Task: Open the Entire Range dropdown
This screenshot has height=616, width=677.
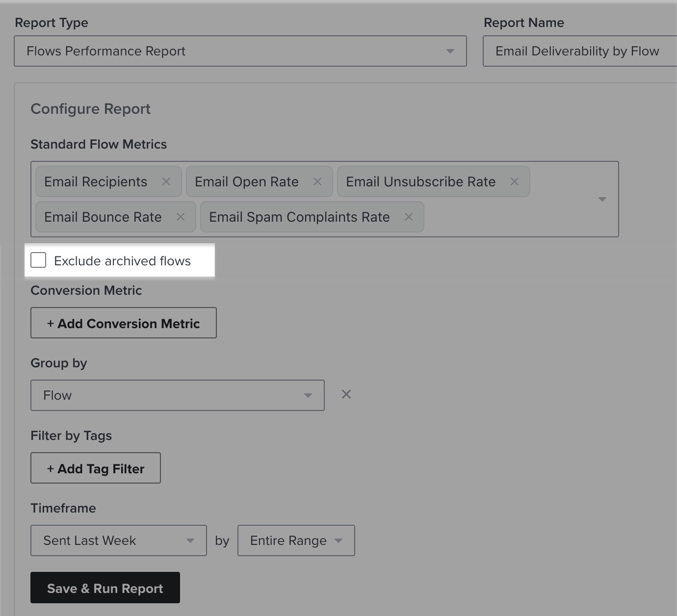Action: [x=338, y=540]
